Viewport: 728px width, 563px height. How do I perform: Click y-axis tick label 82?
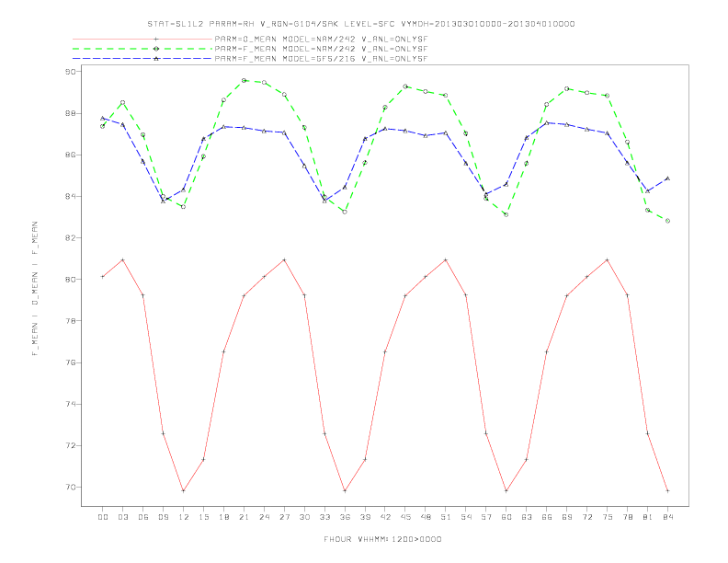tap(70, 238)
